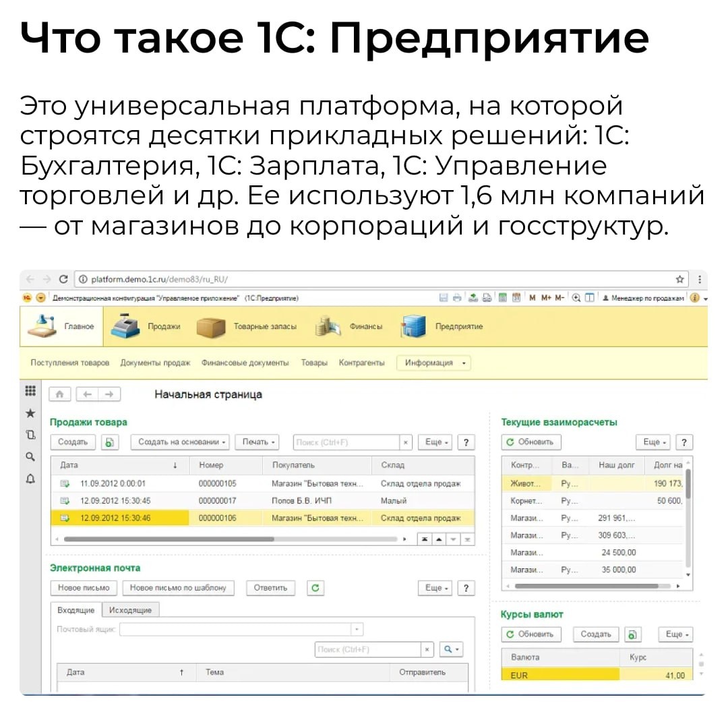This screenshot has width=728, height=728.
Task: Open the functions grid menu icon
Action: [x=30, y=391]
